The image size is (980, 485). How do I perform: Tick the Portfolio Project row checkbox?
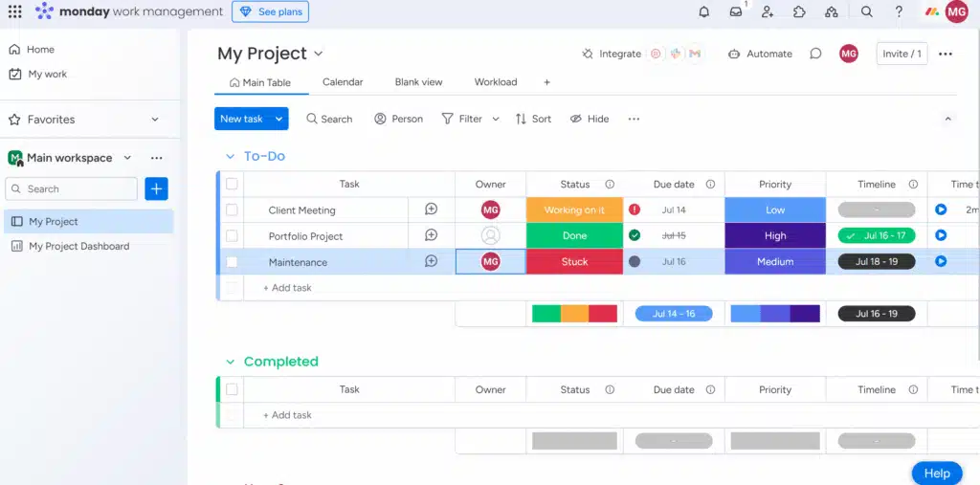click(232, 235)
